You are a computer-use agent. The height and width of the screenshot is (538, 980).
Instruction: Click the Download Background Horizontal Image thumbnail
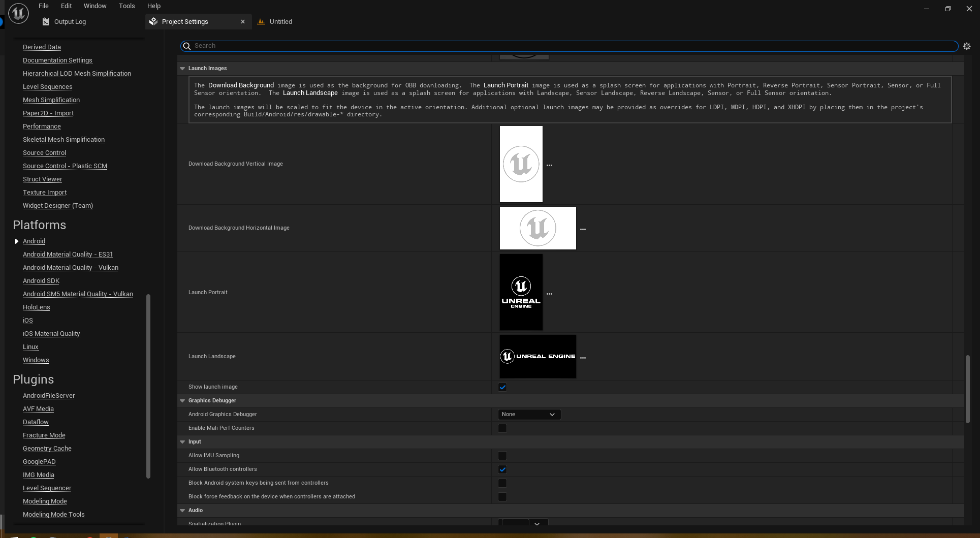click(x=538, y=228)
